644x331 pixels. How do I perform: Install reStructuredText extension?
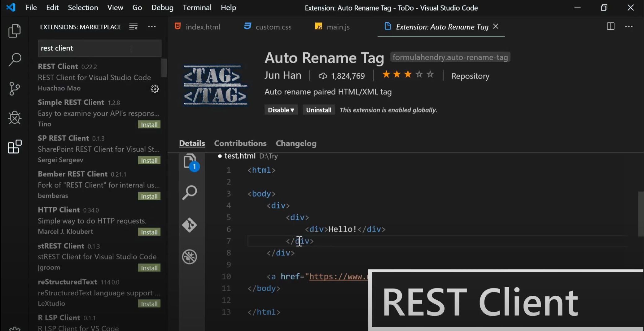click(149, 304)
